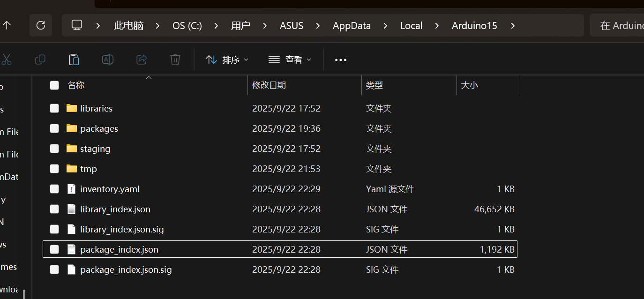Viewport: 644px width, 299px height.
Task: Click the Cut scissors icon
Action: tap(7, 60)
